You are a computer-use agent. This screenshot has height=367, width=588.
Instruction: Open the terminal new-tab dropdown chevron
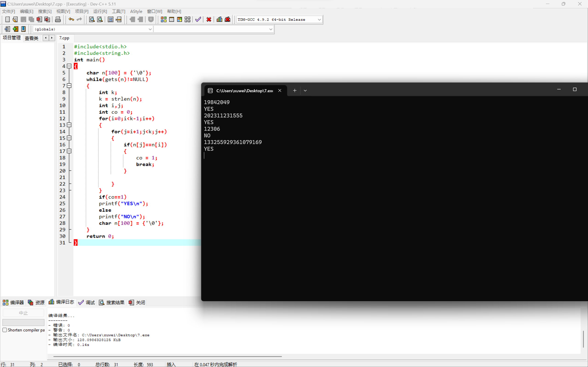[x=305, y=91]
